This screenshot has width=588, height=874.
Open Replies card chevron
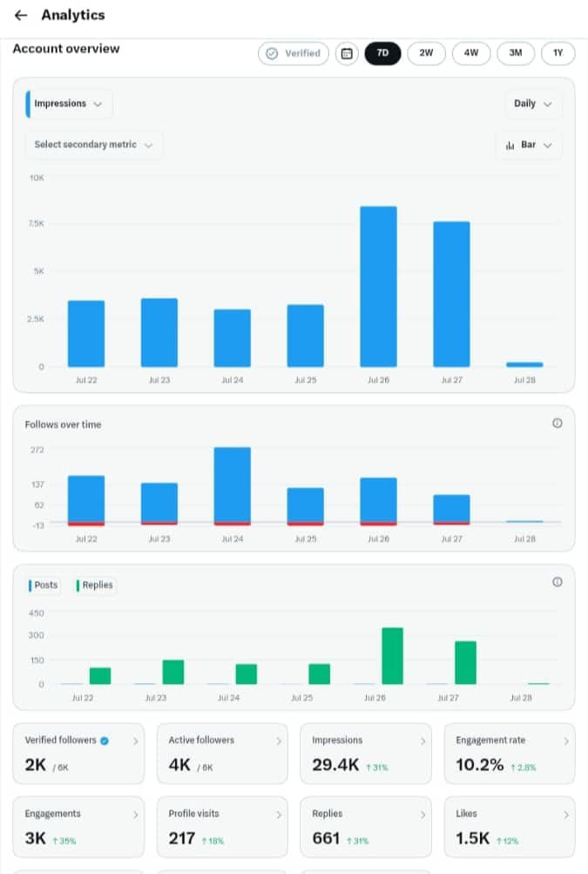pos(422,815)
